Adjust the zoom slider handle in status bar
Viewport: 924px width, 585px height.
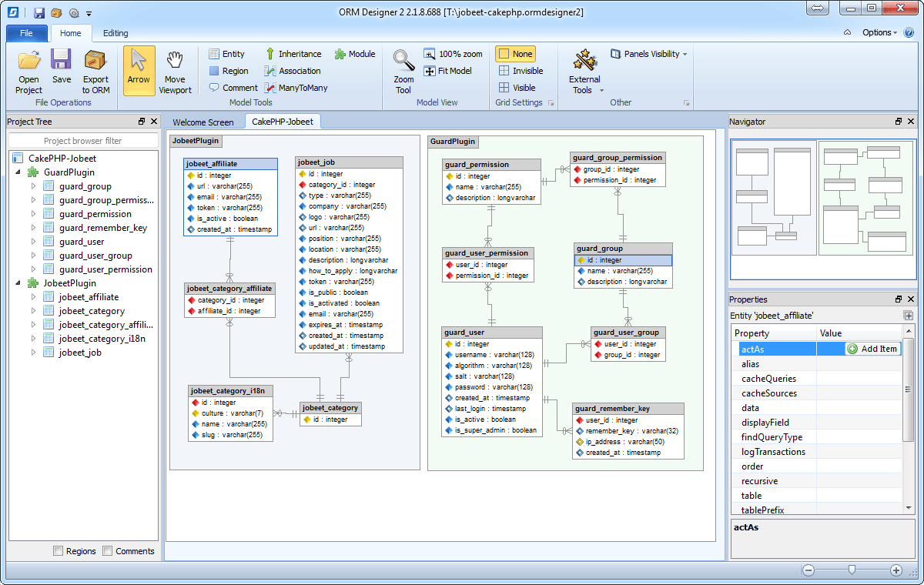[852, 570]
